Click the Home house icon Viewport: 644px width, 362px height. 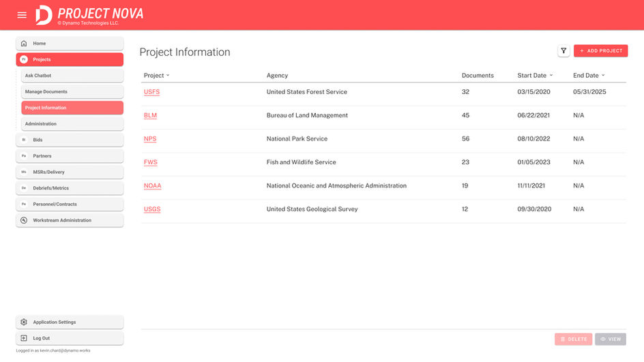coord(24,44)
